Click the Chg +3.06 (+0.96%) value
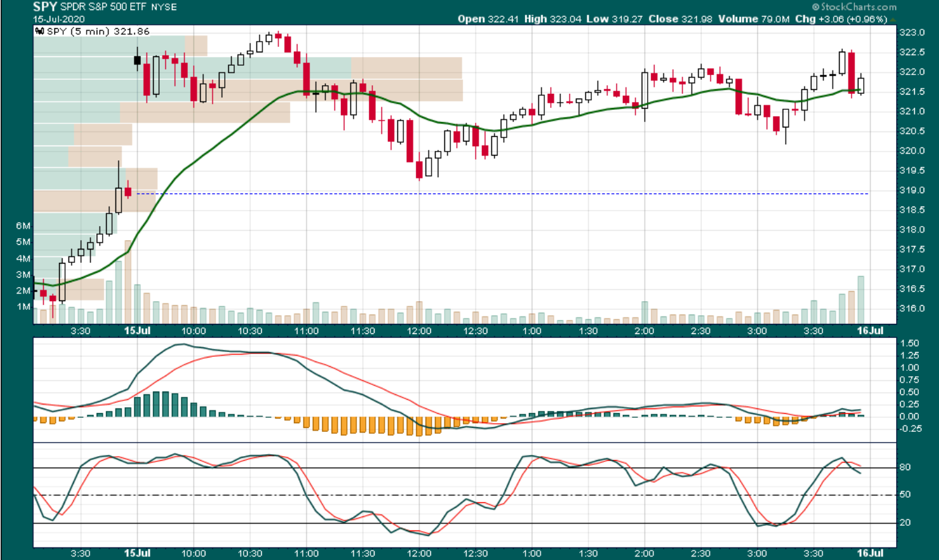This screenshot has width=939, height=560. click(840, 19)
